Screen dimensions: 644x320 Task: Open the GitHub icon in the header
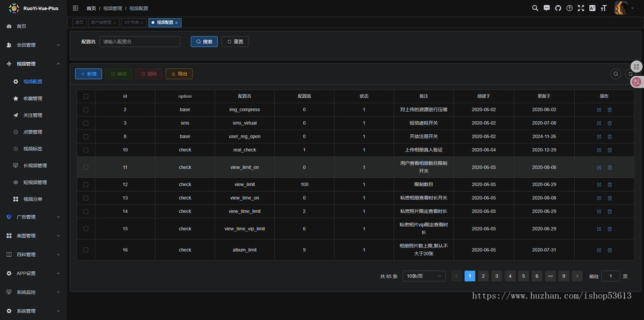558,8
